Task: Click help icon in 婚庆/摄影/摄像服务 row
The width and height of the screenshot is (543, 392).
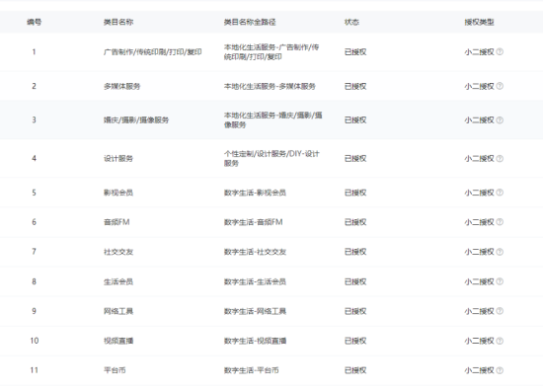Action: click(x=500, y=119)
